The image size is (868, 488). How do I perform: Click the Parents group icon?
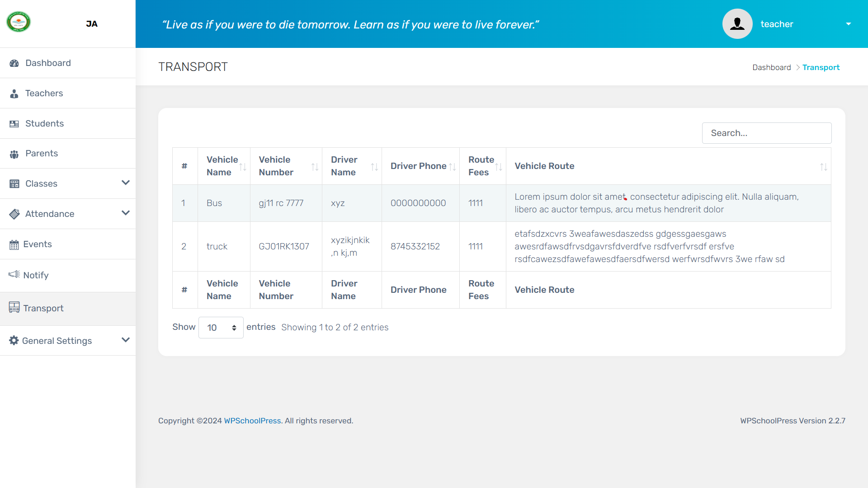14,154
